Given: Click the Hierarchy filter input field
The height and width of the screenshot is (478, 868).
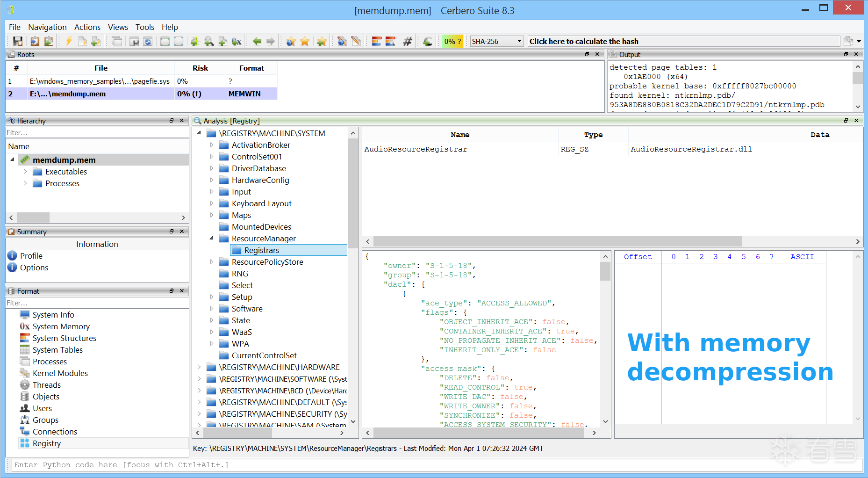Looking at the screenshot, I should click(97, 133).
